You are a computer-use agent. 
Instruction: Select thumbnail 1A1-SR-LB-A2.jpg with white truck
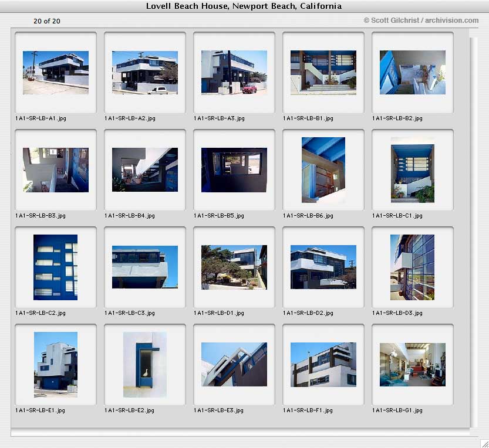pos(145,73)
